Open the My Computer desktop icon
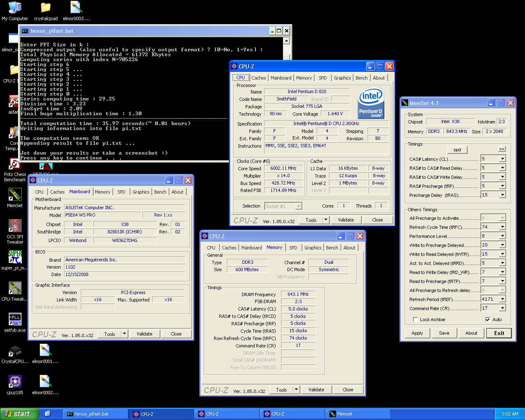The width and height of the screenshot is (525, 420). click(x=15, y=11)
